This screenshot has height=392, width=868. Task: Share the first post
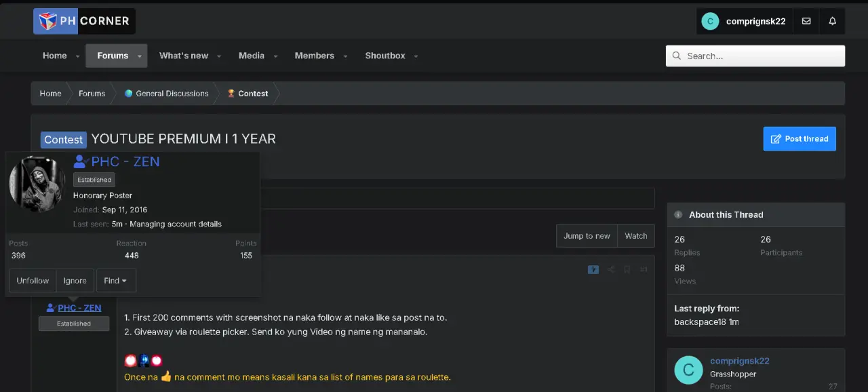coord(611,270)
